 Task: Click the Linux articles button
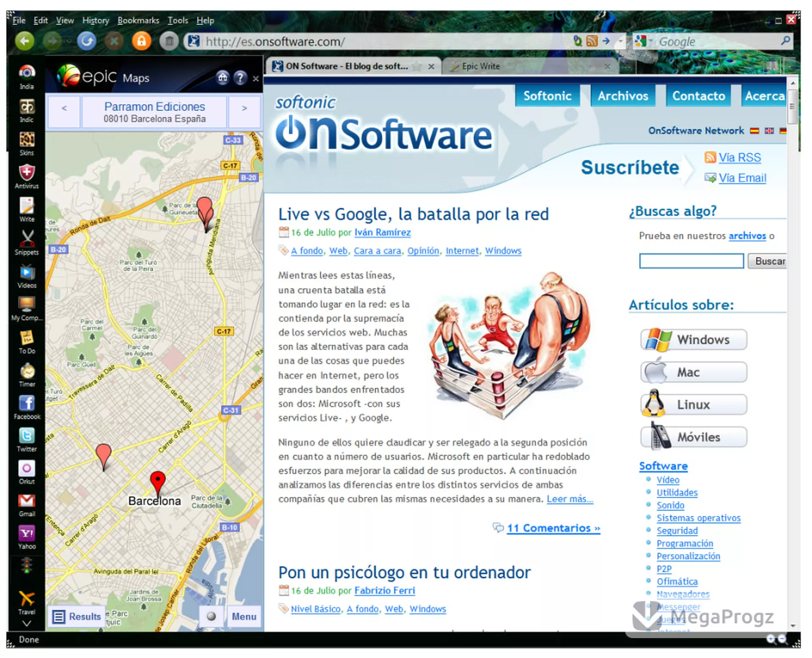694,405
